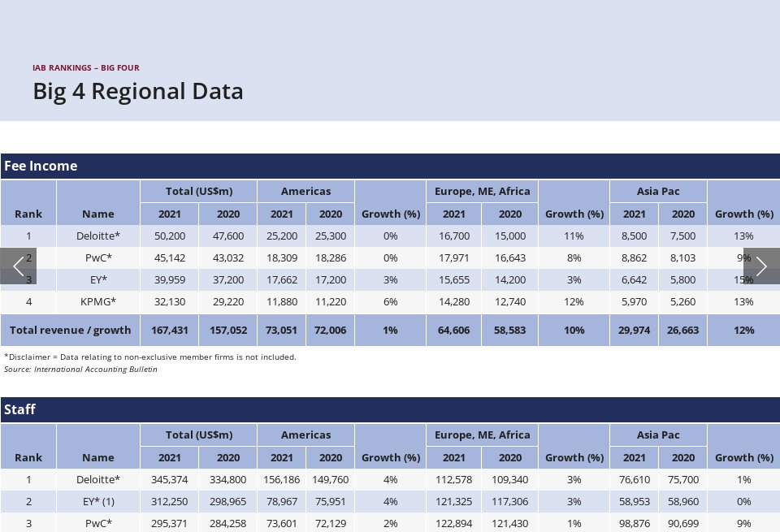Screen dimensions: 780x532
Task: Click the next slide arrow
Action: [x=761, y=266]
